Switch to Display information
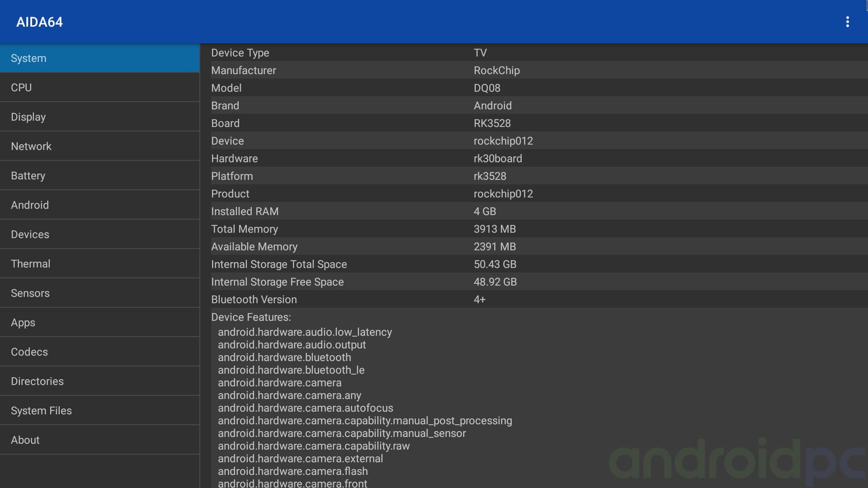 click(99, 117)
